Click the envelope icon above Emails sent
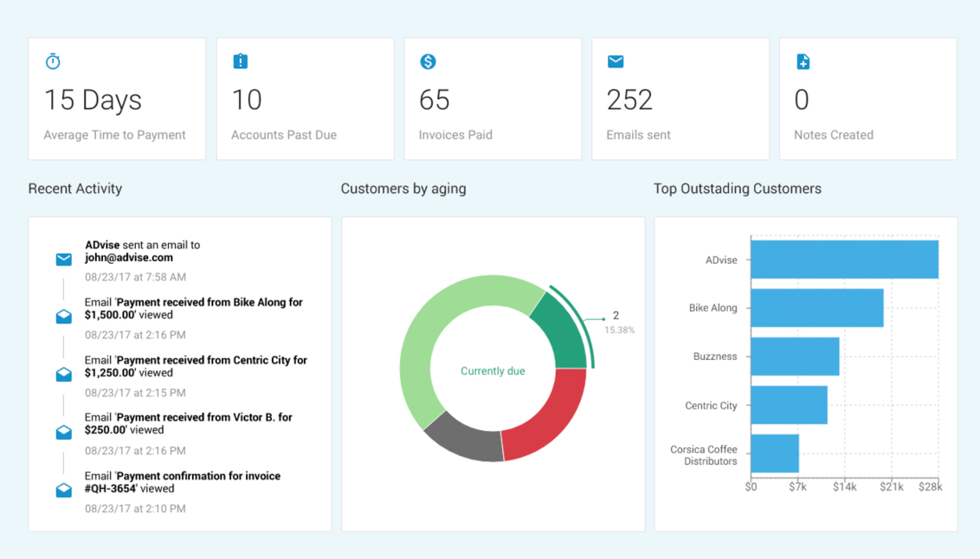980x559 pixels. point(616,61)
